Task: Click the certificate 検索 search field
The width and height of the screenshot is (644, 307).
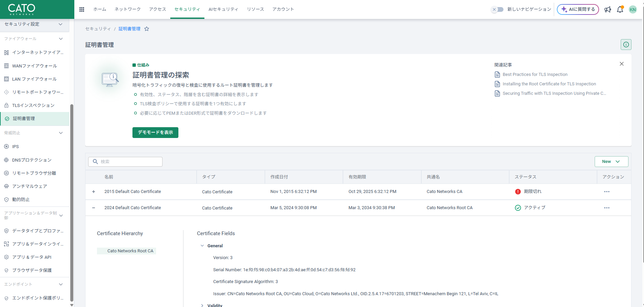Action: pos(125,162)
